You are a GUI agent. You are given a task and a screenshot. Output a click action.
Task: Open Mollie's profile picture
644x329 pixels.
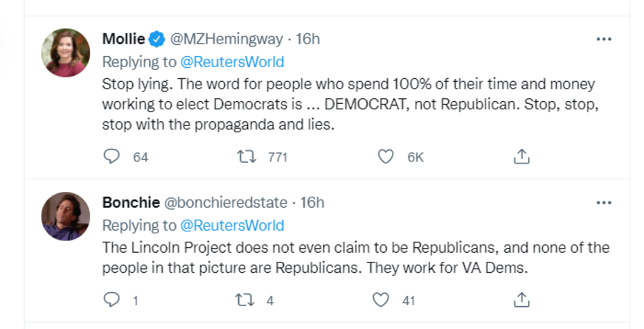coord(66,53)
